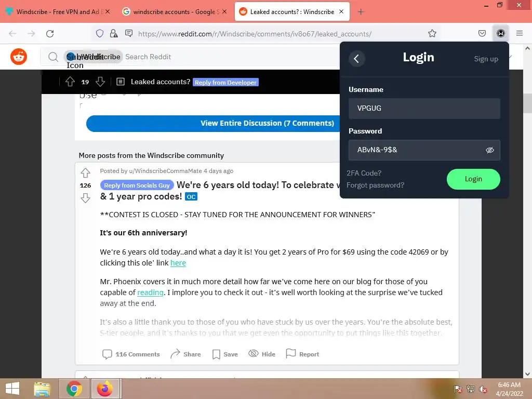The image size is (532, 399).
Task: Click Firefox taskbar icon
Action: click(x=105, y=389)
